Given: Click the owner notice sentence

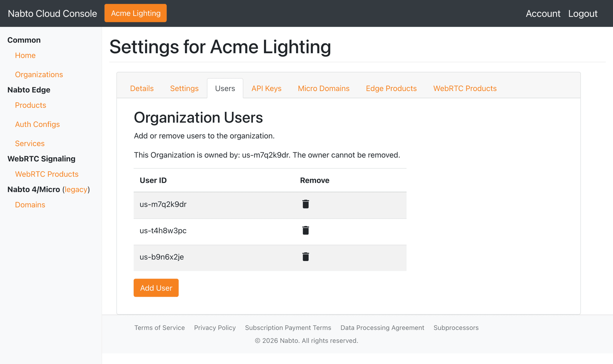Looking at the screenshot, I should coord(267,155).
